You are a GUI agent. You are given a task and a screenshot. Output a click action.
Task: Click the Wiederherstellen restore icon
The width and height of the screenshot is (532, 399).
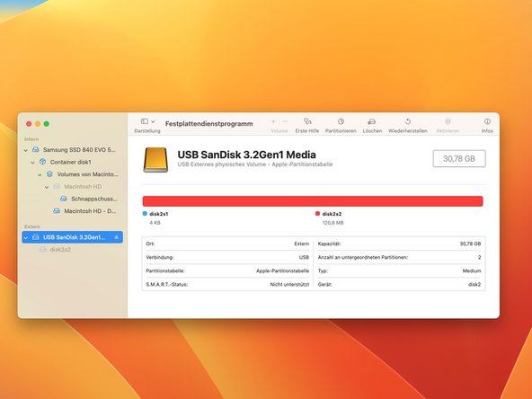coord(408,121)
